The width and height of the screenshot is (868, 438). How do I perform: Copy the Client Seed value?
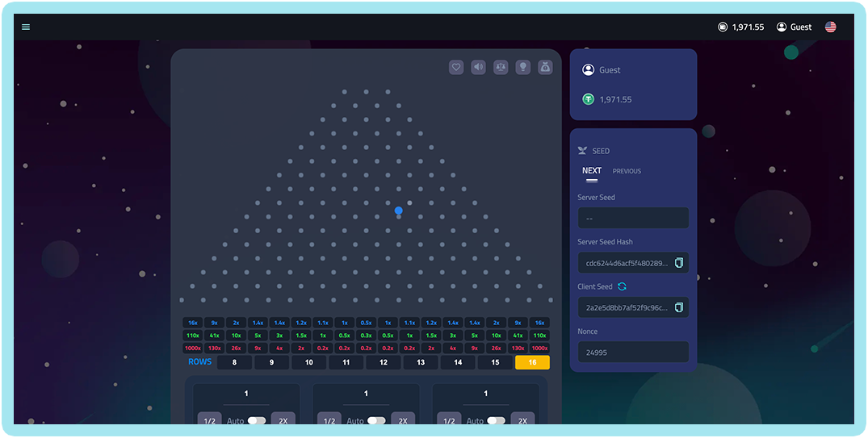tap(679, 307)
